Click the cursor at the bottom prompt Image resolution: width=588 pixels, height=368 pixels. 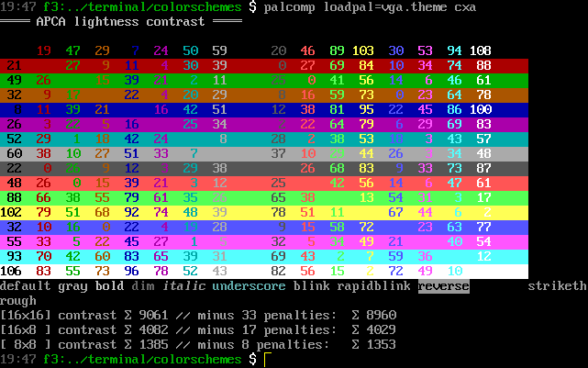coord(267,360)
